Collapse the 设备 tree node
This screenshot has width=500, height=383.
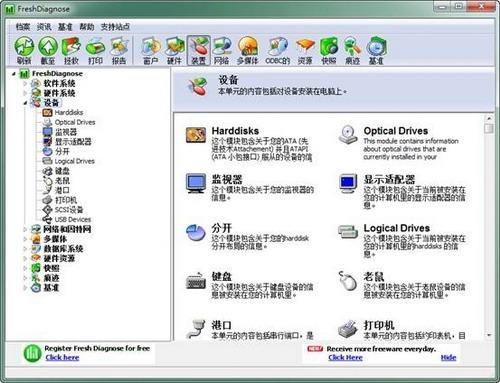click(25, 103)
